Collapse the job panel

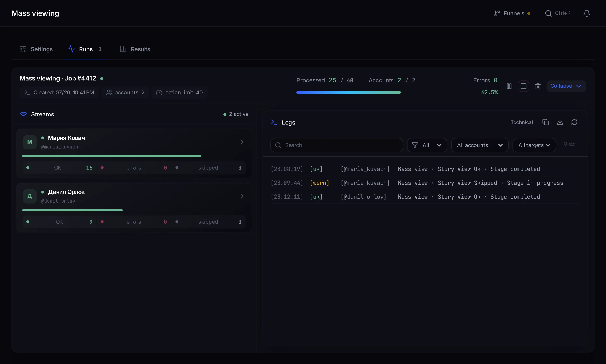(x=566, y=86)
